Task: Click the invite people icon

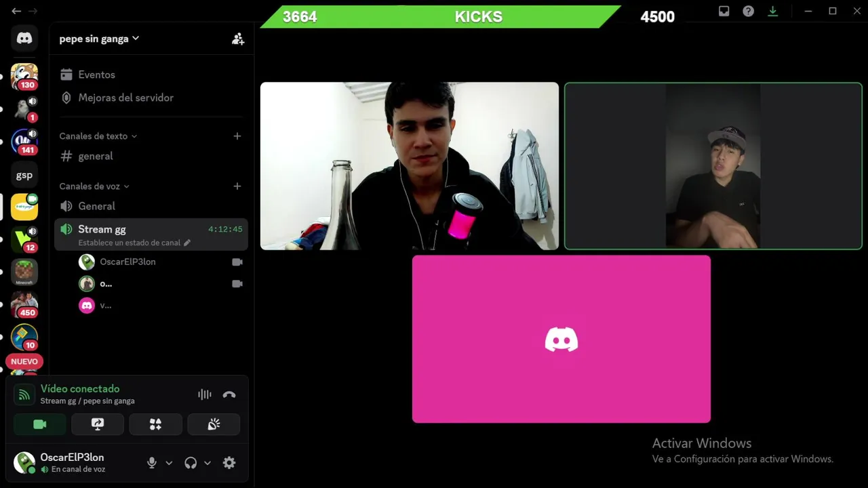Action: point(237,39)
